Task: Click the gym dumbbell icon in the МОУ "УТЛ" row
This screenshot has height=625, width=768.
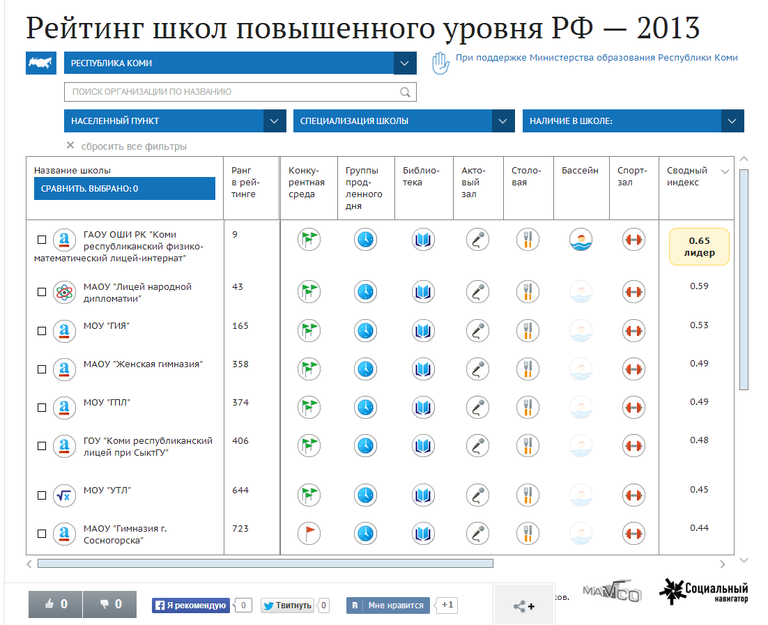Action: tap(633, 495)
